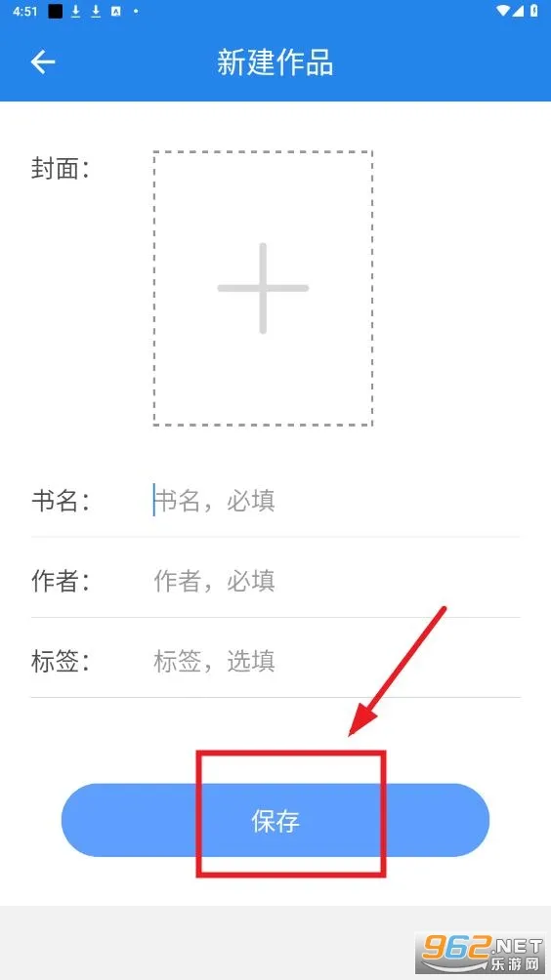
Task: Click the 新建作品 page title
Action: click(x=275, y=62)
